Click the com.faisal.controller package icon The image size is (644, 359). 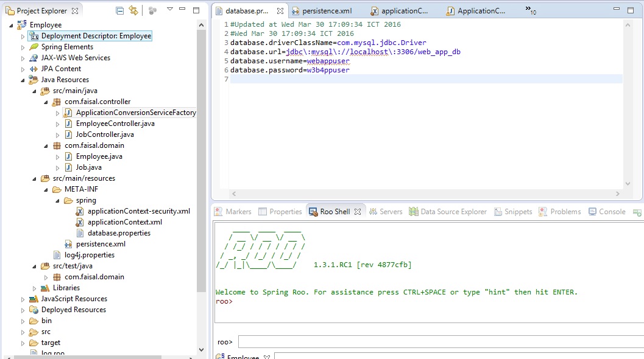pyautogui.click(x=57, y=102)
